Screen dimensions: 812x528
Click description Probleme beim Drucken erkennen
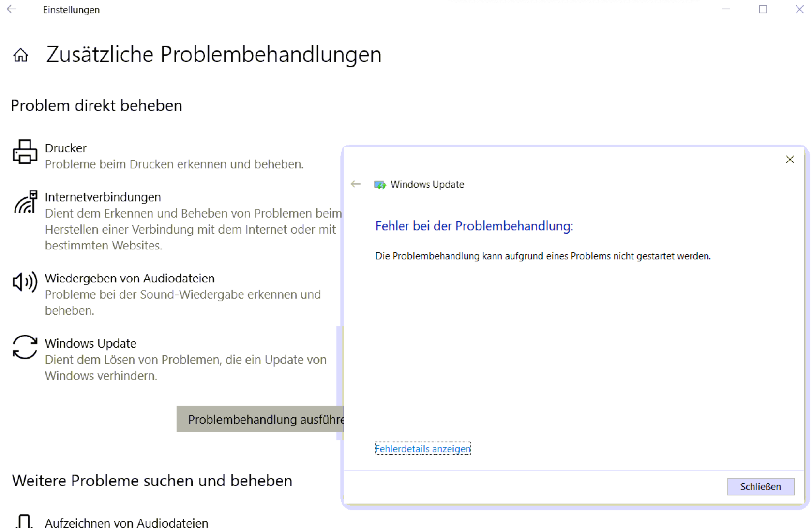tap(174, 164)
